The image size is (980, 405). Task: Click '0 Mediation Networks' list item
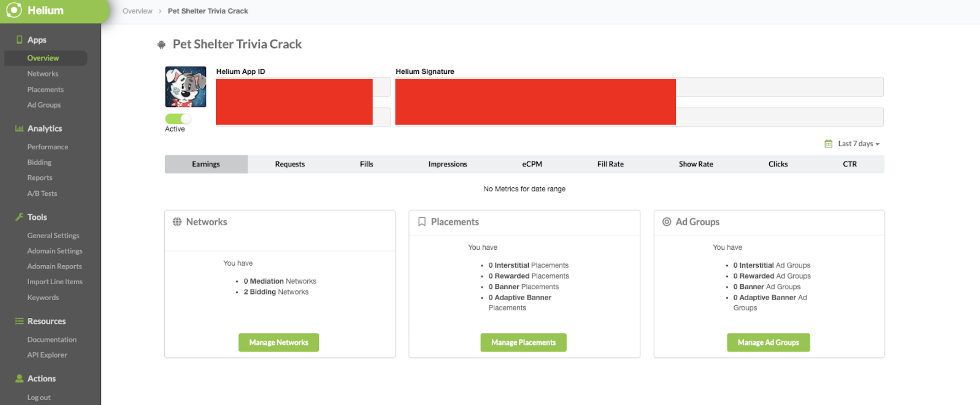[280, 281]
